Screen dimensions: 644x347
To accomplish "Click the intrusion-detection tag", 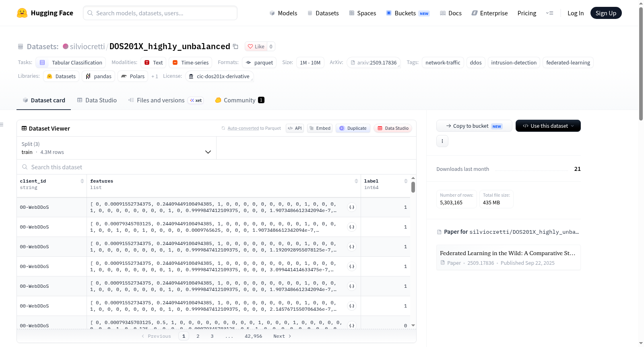I will [x=514, y=62].
